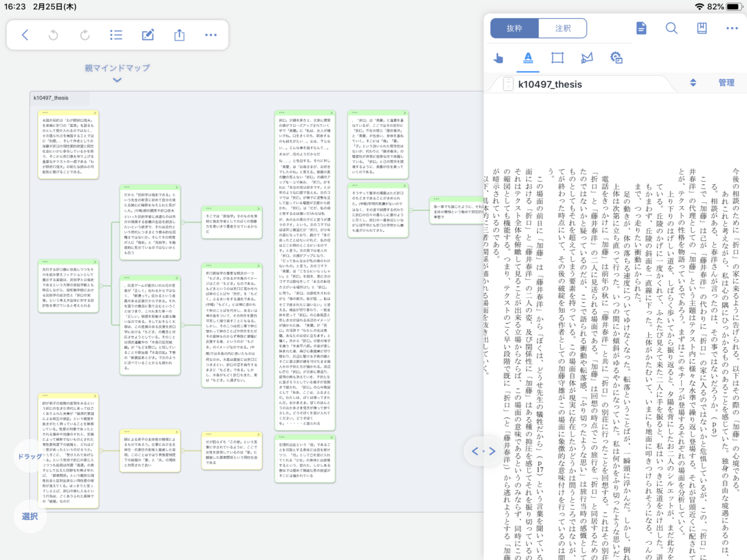Toggle the ドラッグ drag mode button
Image resolution: width=747 pixels, height=560 pixels.
tap(30, 455)
